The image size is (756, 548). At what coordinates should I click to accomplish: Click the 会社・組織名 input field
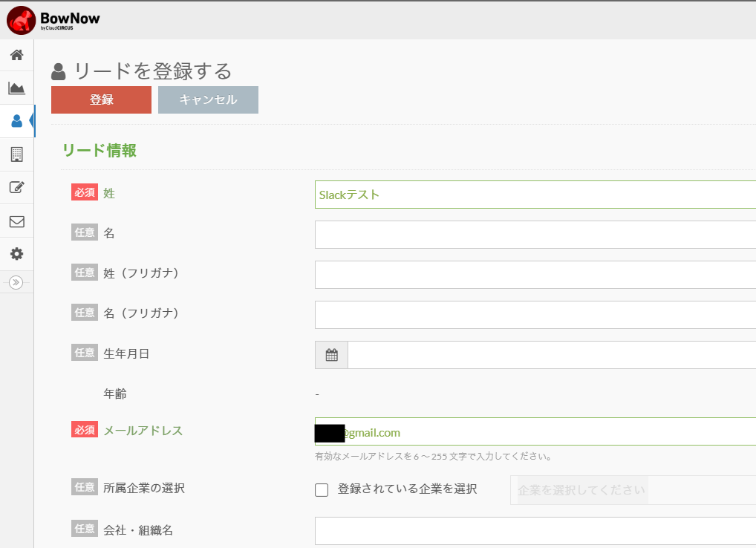[x=535, y=531]
